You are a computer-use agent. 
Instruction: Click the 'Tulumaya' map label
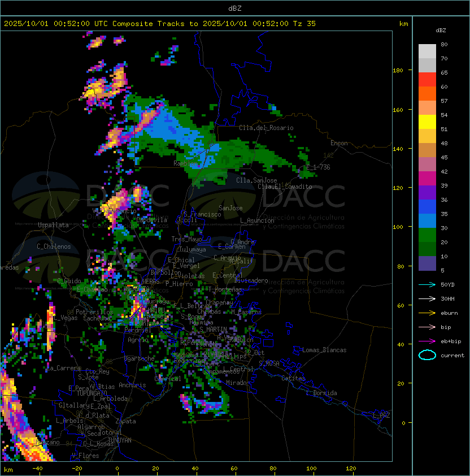pyautogui.click(x=193, y=249)
